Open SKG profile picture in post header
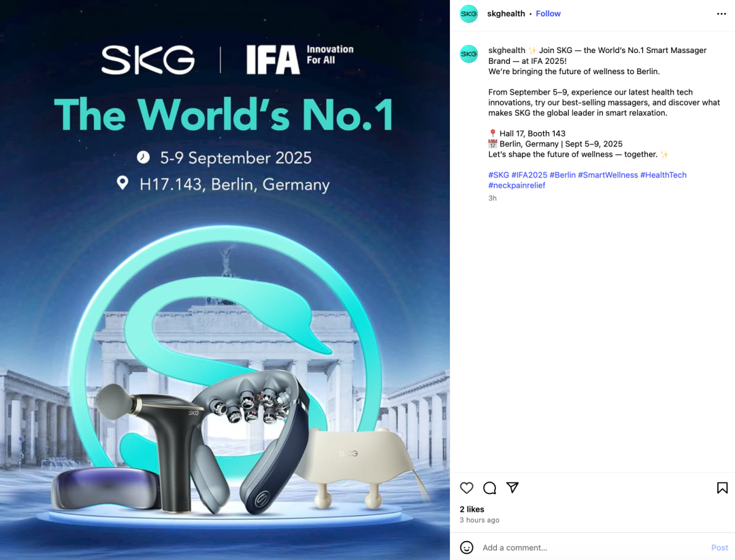The width and height of the screenshot is (735, 560). point(469,14)
